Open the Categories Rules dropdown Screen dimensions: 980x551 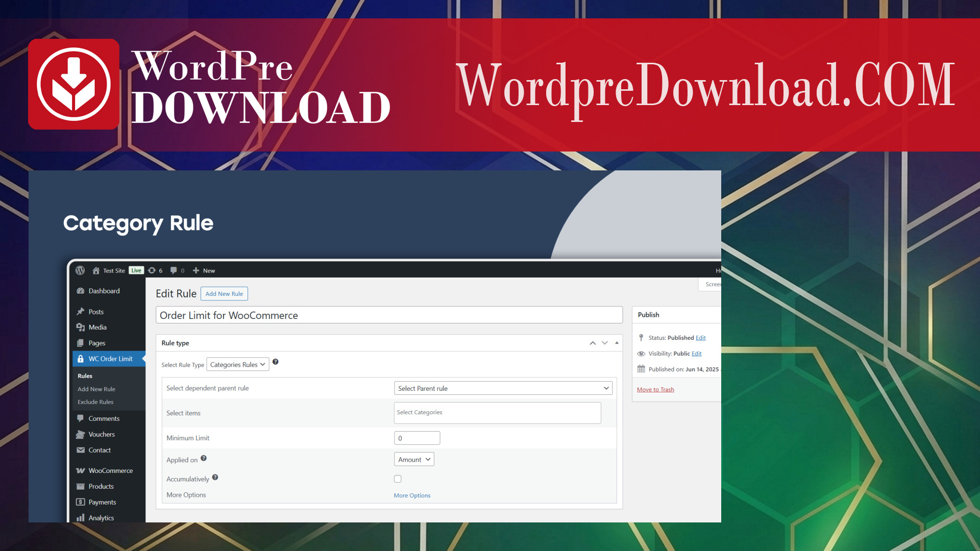pyautogui.click(x=238, y=364)
